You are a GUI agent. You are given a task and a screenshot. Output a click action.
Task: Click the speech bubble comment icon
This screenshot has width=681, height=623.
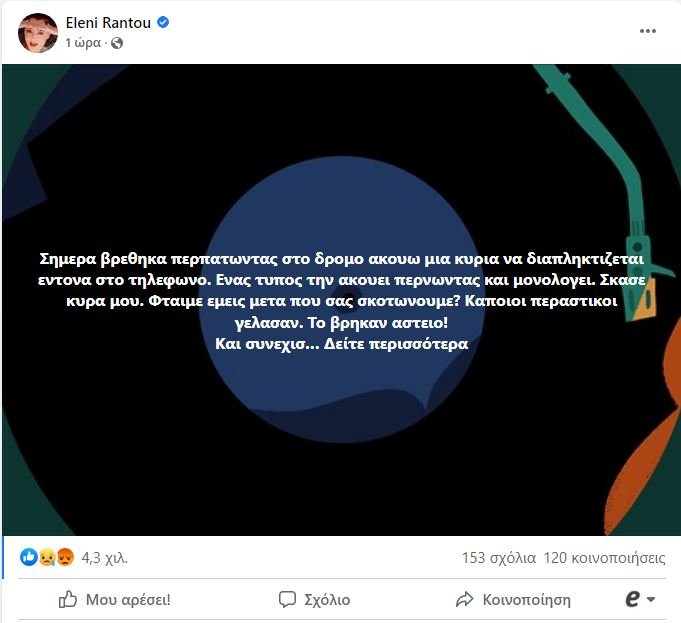(287, 600)
